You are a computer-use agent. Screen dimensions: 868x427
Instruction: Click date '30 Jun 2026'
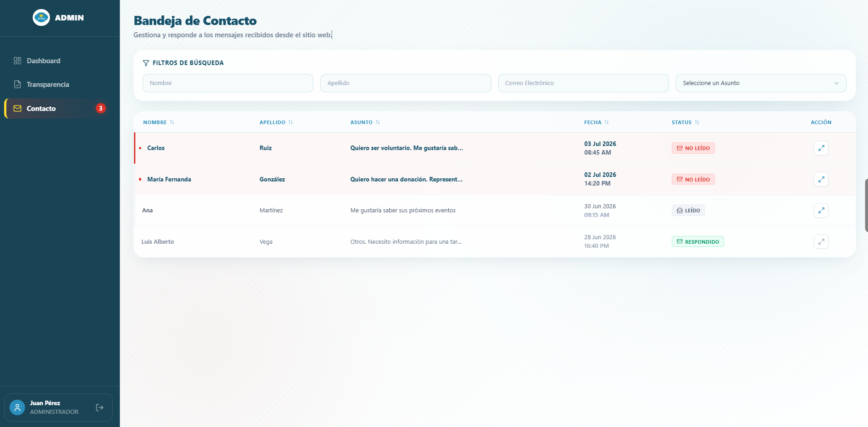(x=600, y=206)
